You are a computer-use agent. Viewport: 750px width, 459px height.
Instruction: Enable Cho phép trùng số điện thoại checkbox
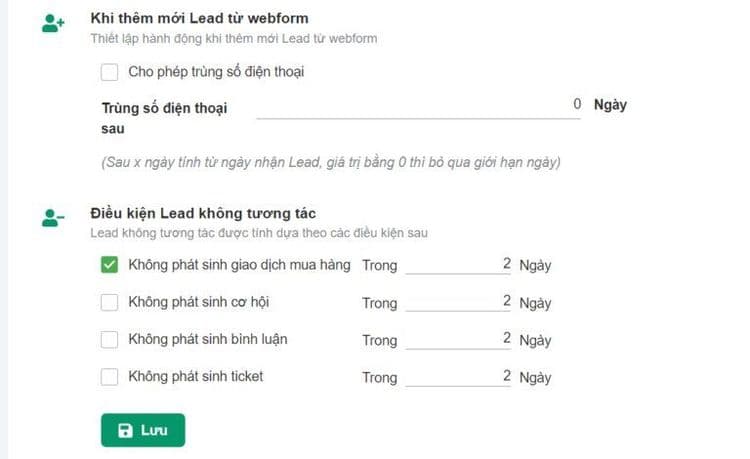[x=110, y=72]
